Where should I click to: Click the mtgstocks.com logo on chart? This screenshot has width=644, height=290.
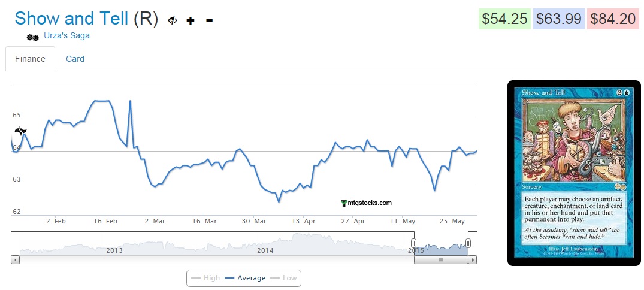click(x=365, y=203)
